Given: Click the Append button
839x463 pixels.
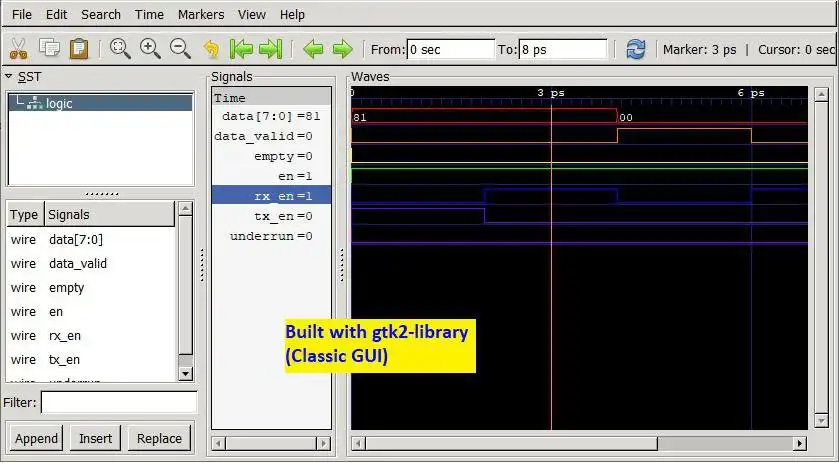Looking at the screenshot, I should point(36,438).
